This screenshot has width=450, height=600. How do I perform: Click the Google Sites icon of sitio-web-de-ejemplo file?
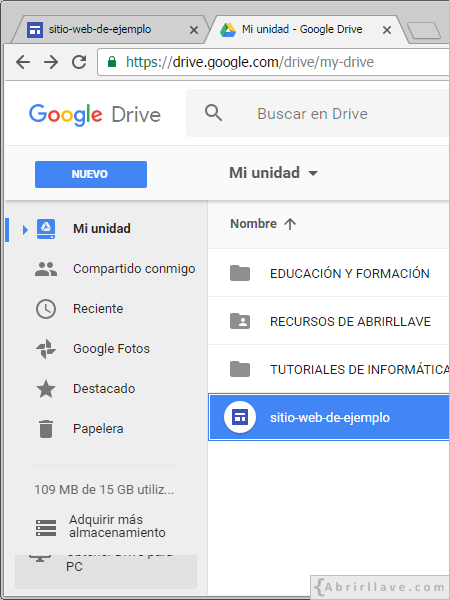(x=240, y=417)
